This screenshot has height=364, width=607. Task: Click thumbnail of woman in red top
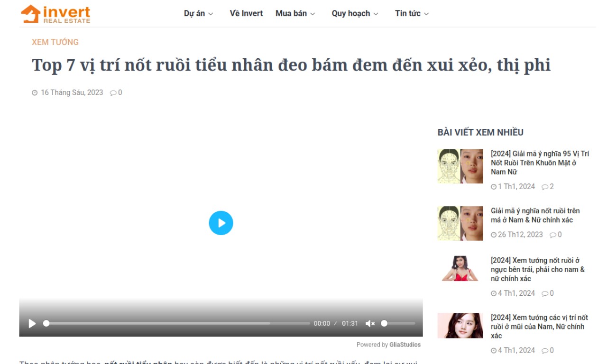point(460,269)
